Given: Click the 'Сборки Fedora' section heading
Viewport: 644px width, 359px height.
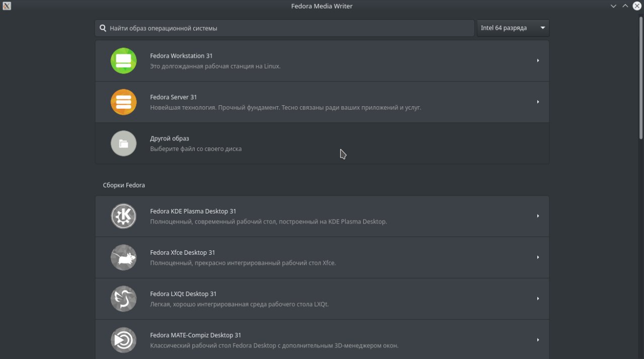Looking at the screenshot, I should coord(124,185).
